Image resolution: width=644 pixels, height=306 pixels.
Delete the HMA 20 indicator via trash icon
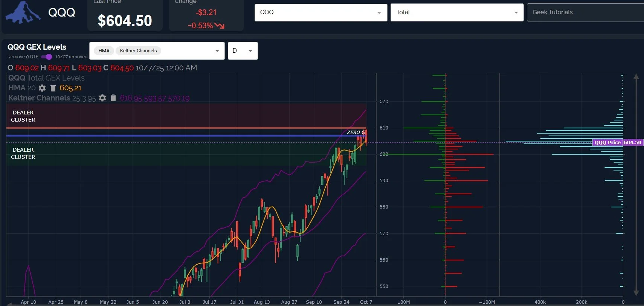[53, 88]
